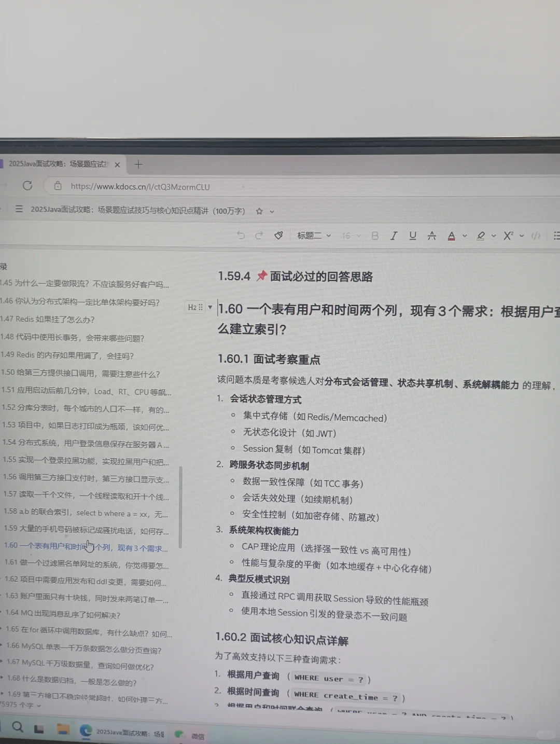Screen dimensions: 560x744
Task: Select outline item 1.65 在 for 循环中调用数据库
Action: coord(90,632)
